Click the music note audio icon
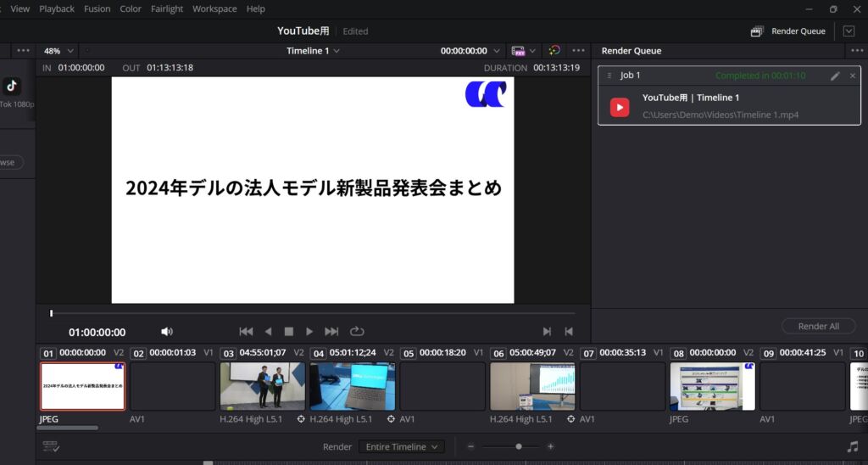 click(852, 446)
